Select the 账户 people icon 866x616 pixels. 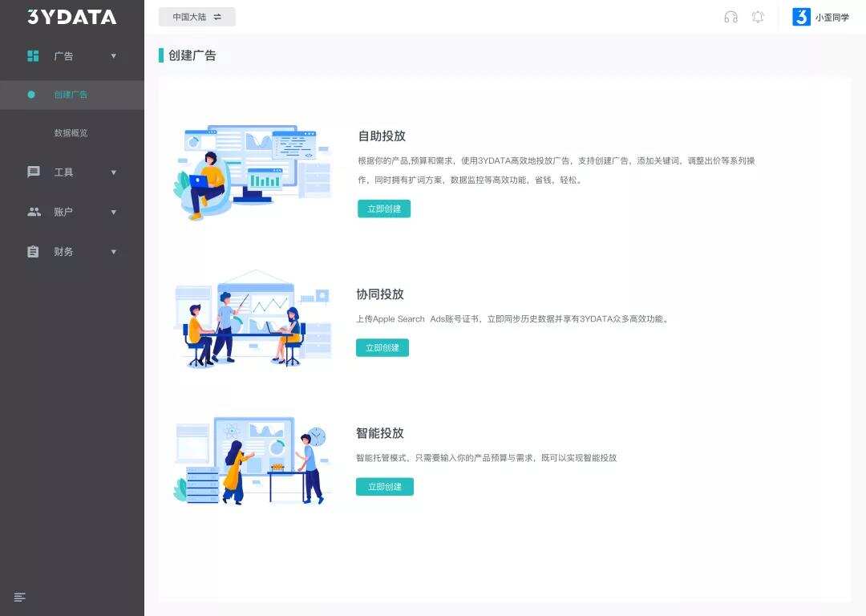32,212
